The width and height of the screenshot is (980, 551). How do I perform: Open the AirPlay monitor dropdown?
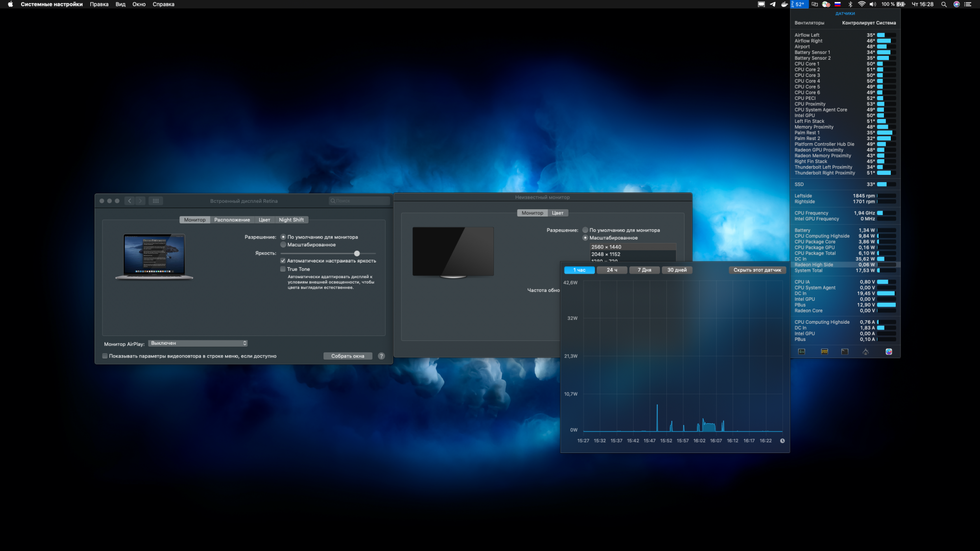coord(198,343)
